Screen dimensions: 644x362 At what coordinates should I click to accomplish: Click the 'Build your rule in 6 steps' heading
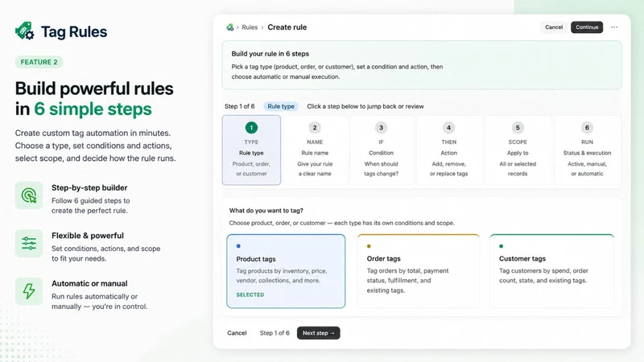(x=270, y=54)
